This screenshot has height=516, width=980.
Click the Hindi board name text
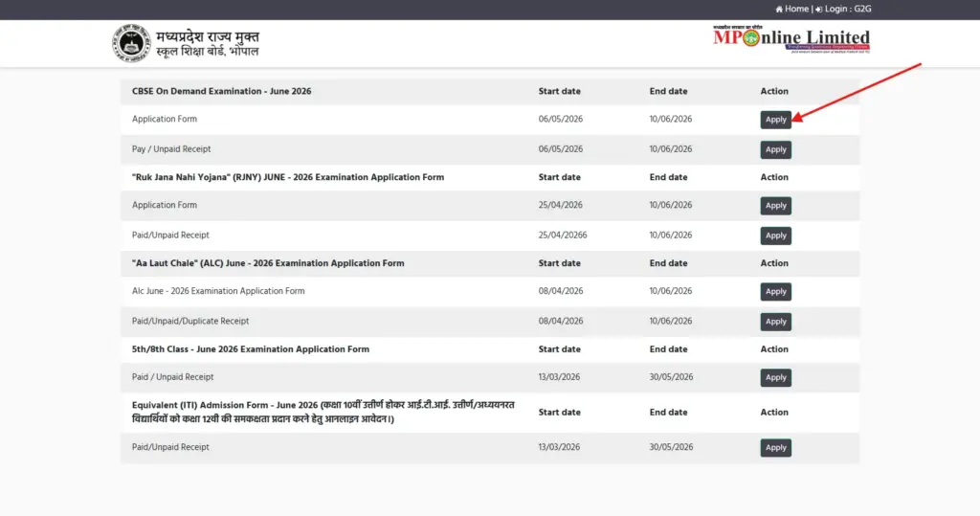point(208,44)
